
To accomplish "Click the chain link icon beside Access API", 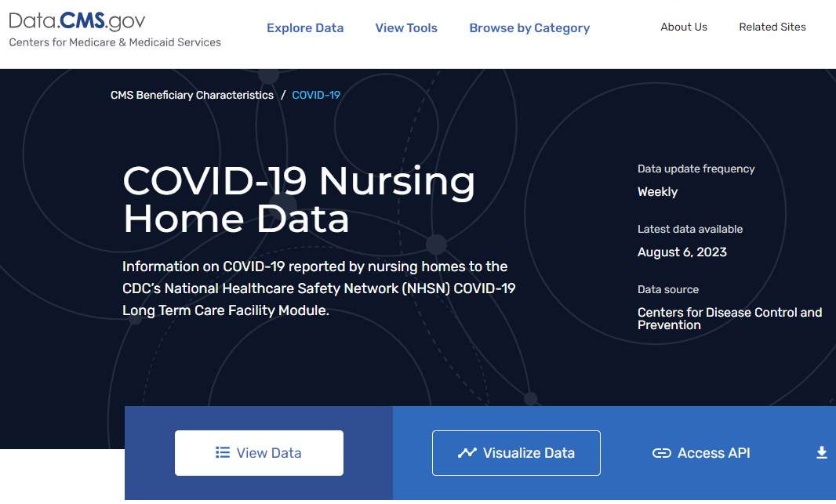I will coord(662,453).
